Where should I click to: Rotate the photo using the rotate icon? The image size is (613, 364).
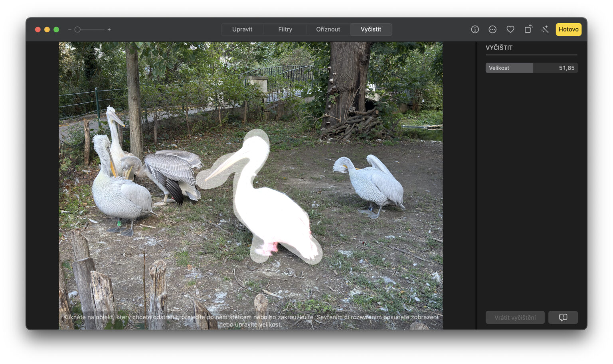point(528,29)
